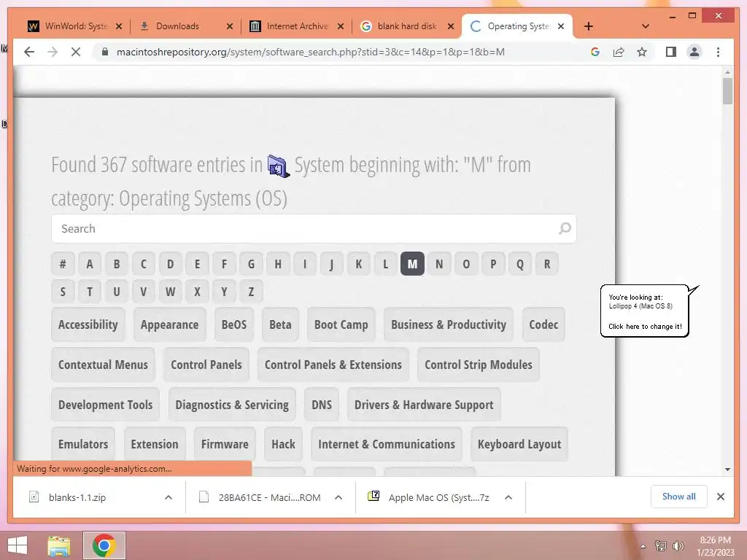The height and width of the screenshot is (560, 747).
Task: Close the blank hard disk tab
Action: pos(451,26)
